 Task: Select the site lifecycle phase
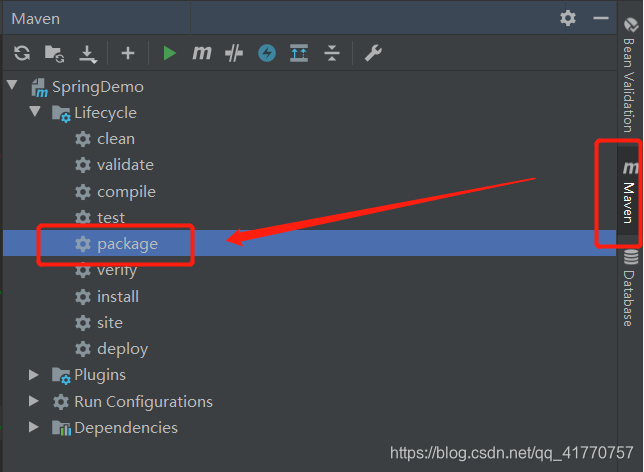point(110,323)
